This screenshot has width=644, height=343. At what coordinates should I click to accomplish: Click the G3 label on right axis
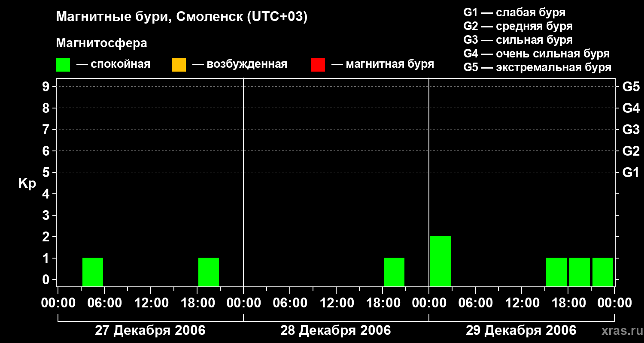(x=631, y=129)
